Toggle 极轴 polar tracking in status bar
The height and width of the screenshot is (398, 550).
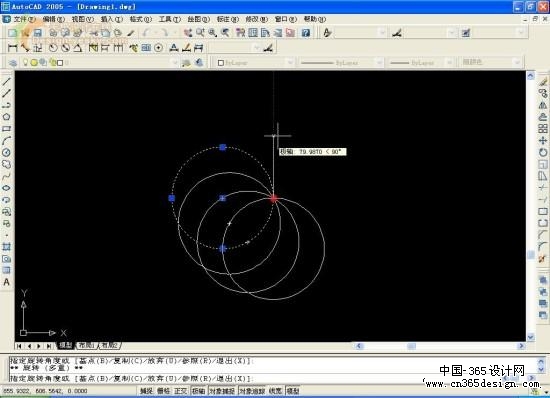point(199,391)
